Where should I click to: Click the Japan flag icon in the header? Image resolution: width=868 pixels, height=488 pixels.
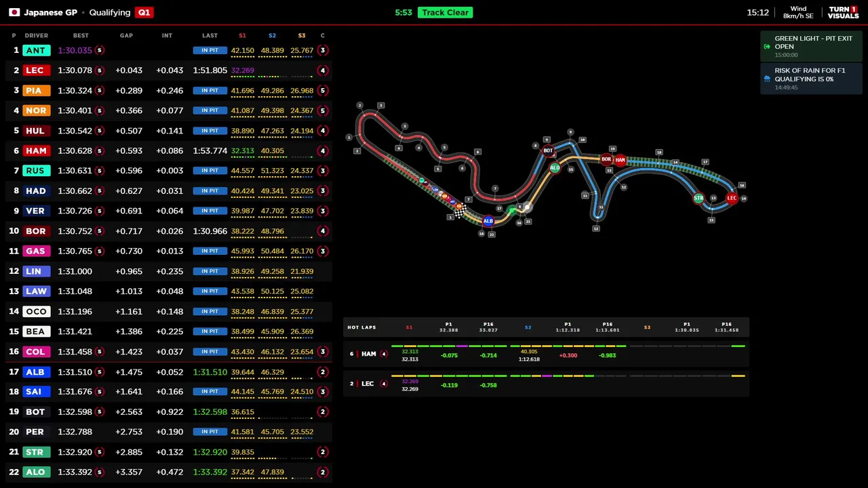tap(14, 12)
